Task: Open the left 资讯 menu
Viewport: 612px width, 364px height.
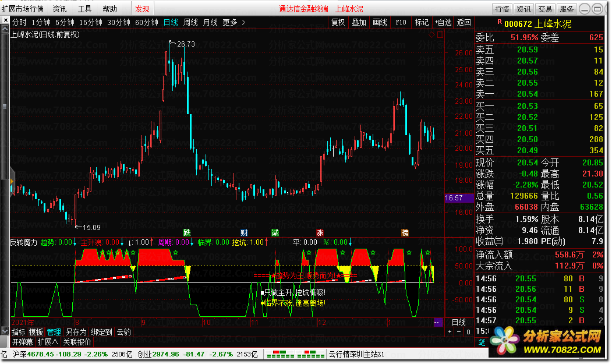Action: point(60,9)
